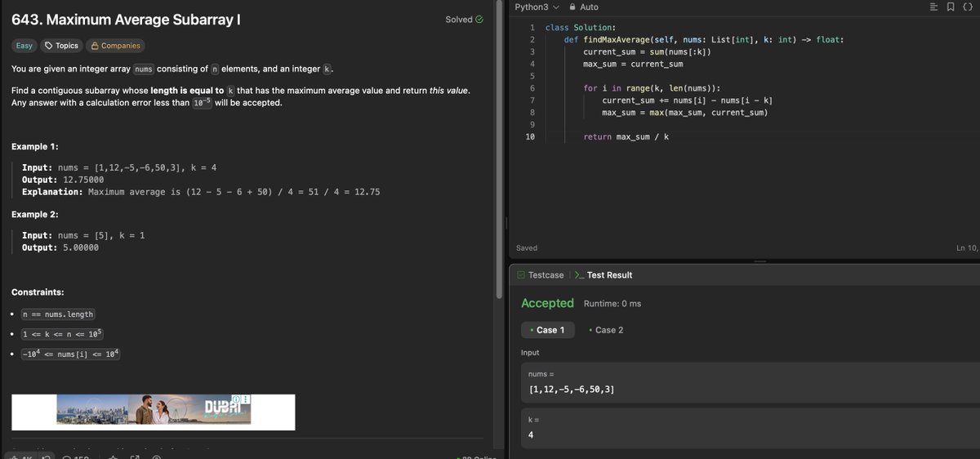Click the ad options dots icon

(246, 399)
